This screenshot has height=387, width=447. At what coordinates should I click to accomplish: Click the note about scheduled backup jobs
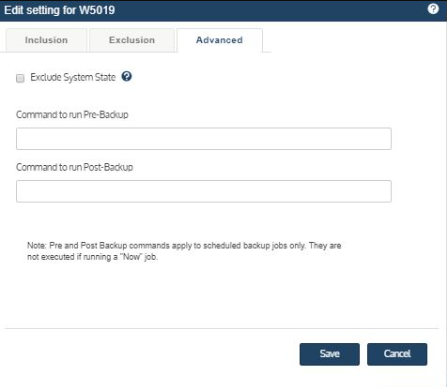pyautogui.click(x=184, y=251)
